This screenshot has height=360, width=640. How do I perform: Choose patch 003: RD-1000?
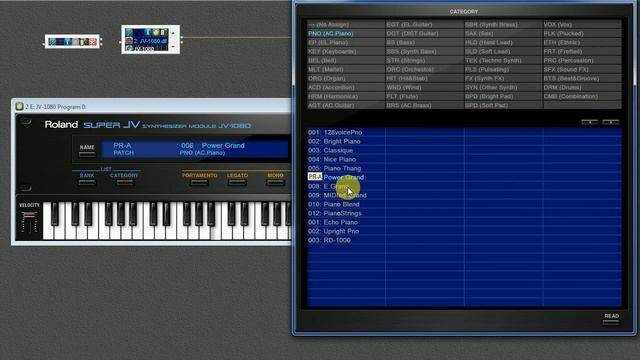click(346, 240)
